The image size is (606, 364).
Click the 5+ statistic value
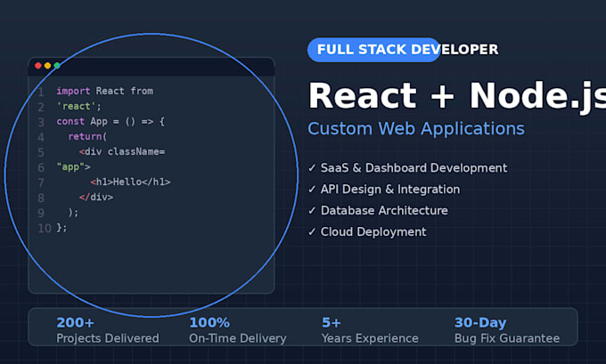pos(332,322)
